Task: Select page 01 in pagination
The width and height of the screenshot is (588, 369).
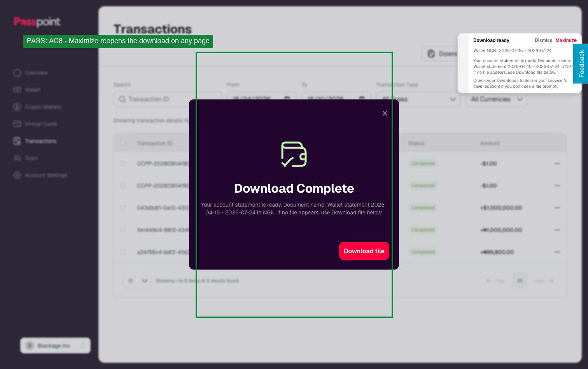Action: coord(520,280)
